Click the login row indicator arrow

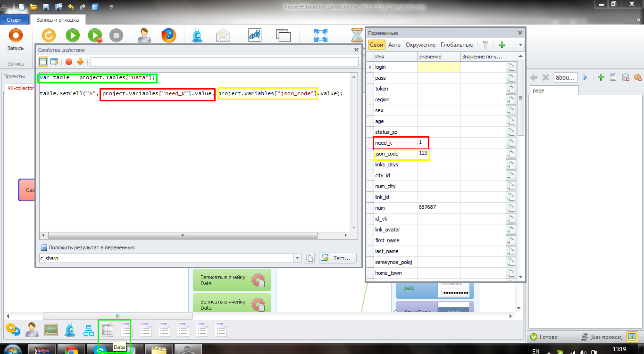click(370, 67)
